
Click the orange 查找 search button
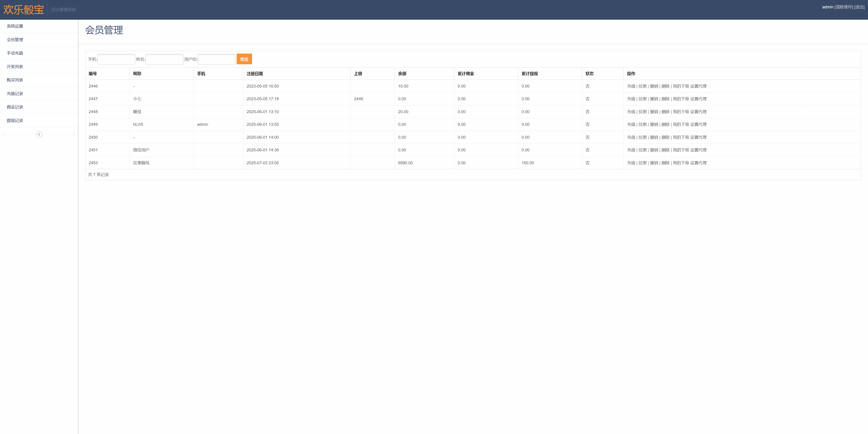coord(244,59)
